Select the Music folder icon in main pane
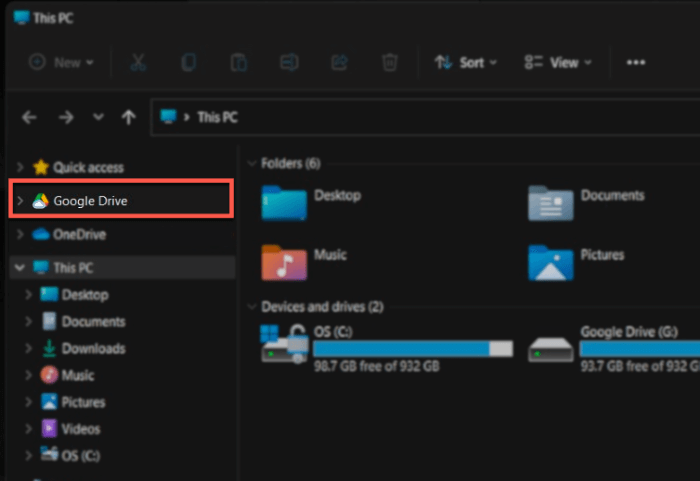700x481 pixels. (284, 263)
